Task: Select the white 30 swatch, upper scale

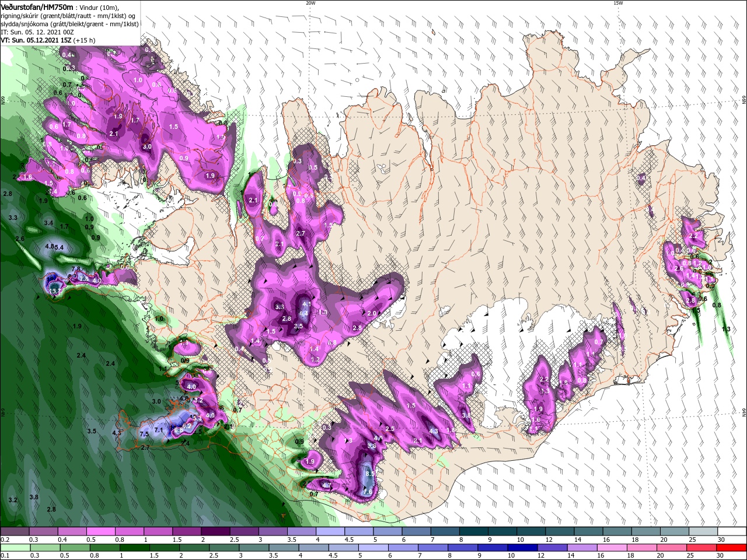Action: click(732, 531)
